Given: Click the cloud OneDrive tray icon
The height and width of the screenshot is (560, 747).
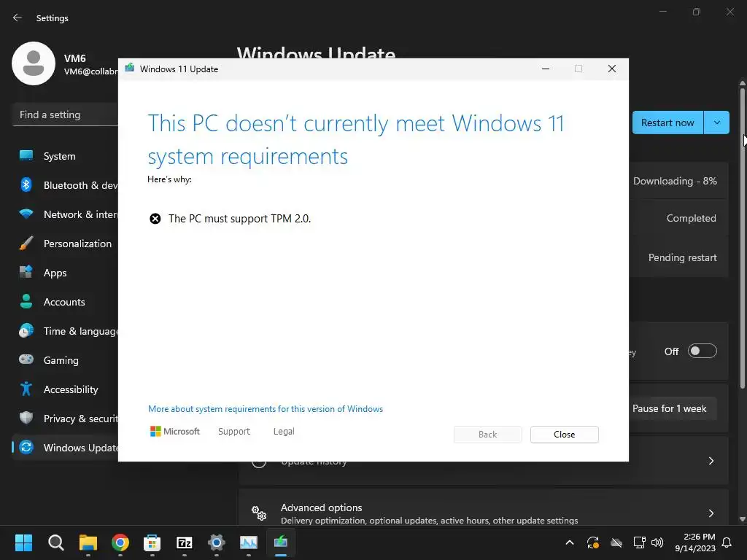Looking at the screenshot, I should coord(616,542).
